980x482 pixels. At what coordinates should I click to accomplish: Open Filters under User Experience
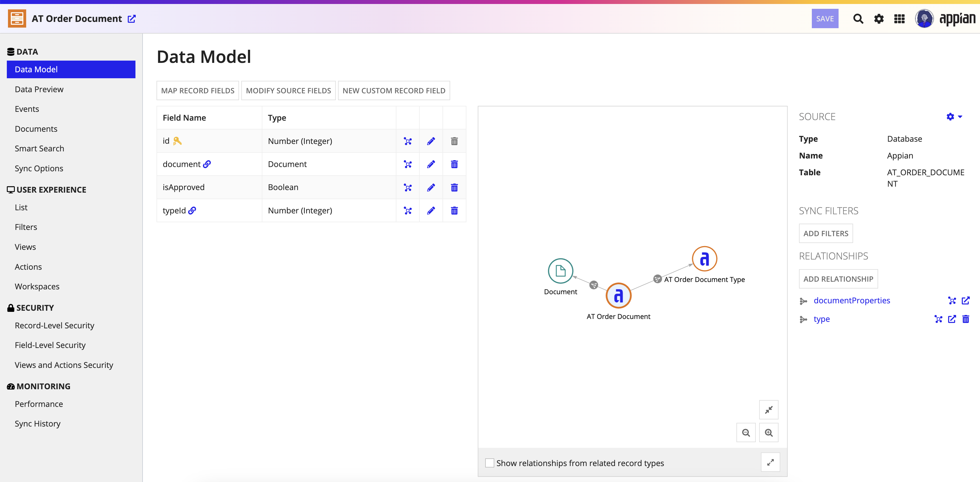pos(26,227)
